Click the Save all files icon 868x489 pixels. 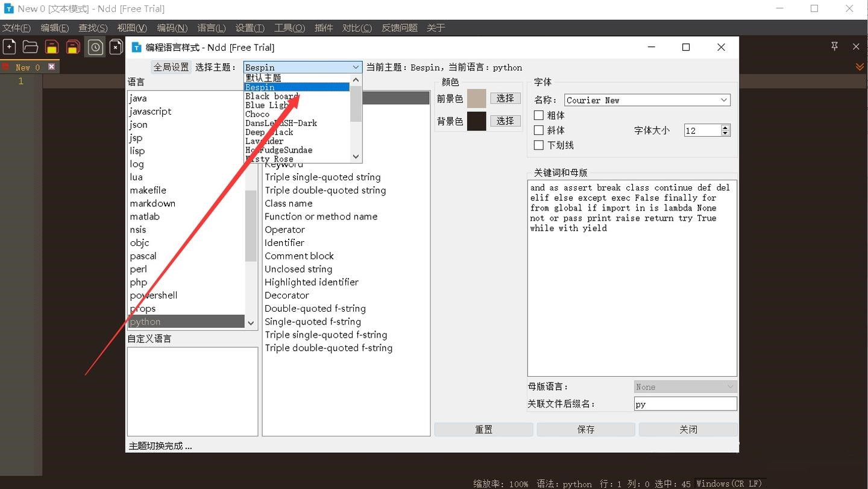(x=73, y=47)
